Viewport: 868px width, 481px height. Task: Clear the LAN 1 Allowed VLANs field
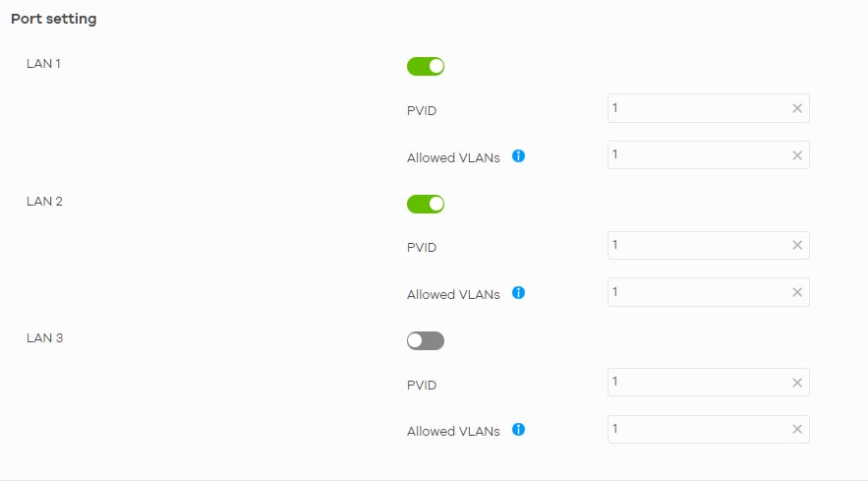(x=797, y=155)
